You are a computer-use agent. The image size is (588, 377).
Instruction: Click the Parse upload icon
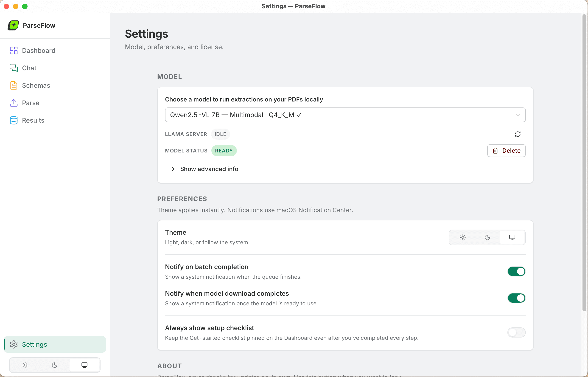coord(14,103)
